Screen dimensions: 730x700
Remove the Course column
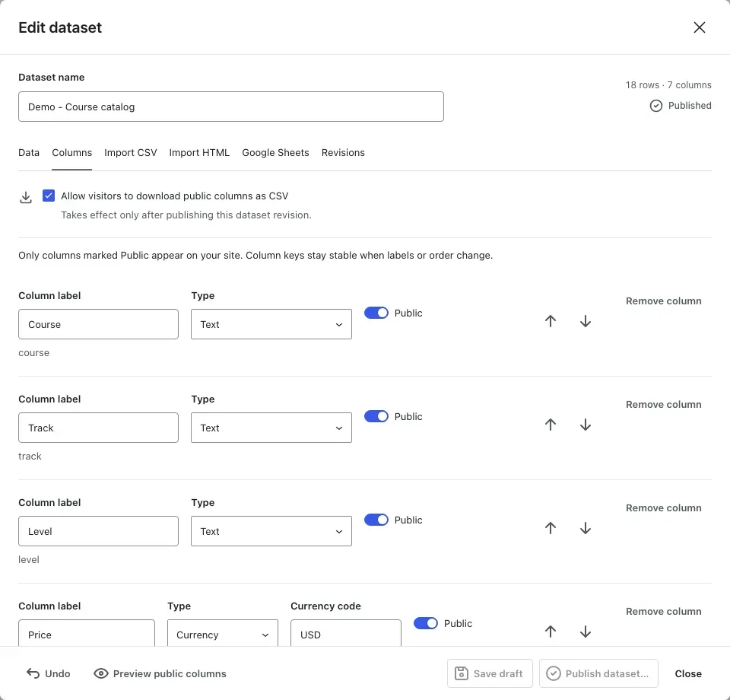coord(663,301)
